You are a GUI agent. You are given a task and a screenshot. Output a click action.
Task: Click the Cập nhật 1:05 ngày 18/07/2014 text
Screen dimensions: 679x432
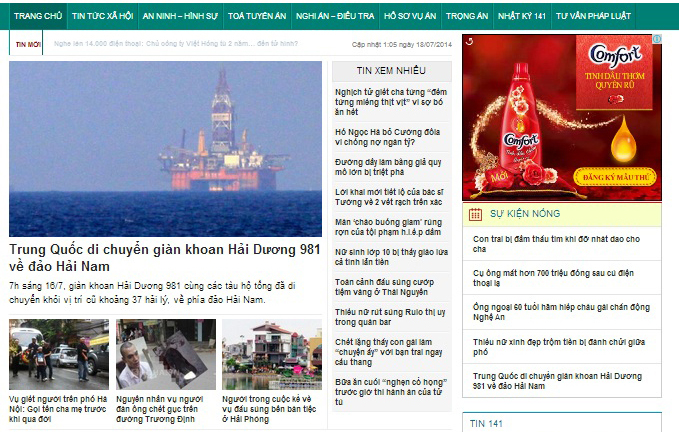[x=401, y=44]
